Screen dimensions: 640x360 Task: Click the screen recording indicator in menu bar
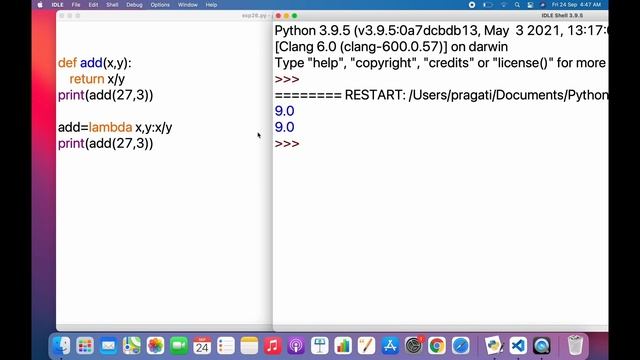coord(472,5)
